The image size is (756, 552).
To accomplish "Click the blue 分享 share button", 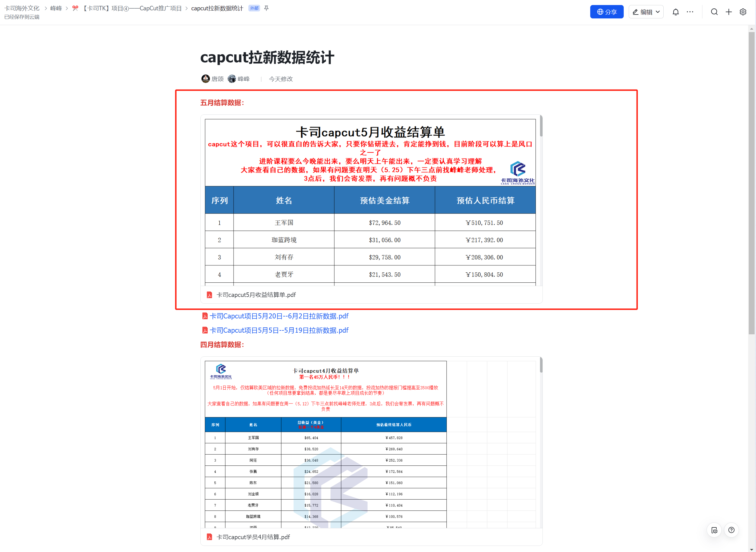I will tap(606, 12).
